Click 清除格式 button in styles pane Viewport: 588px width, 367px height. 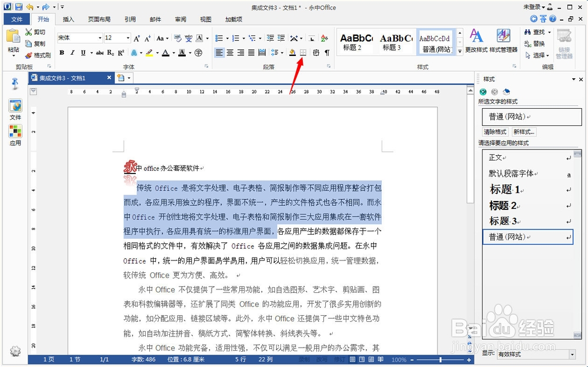[x=495, y=132]
